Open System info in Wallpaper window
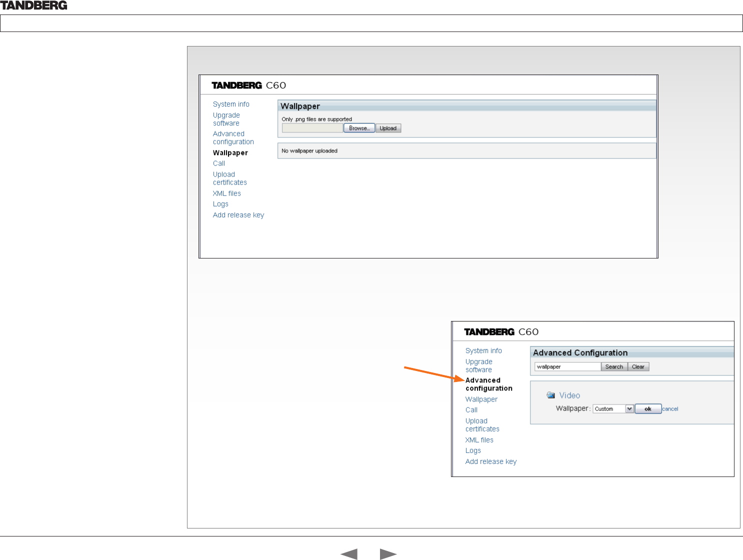 click(x=231, y=104)
